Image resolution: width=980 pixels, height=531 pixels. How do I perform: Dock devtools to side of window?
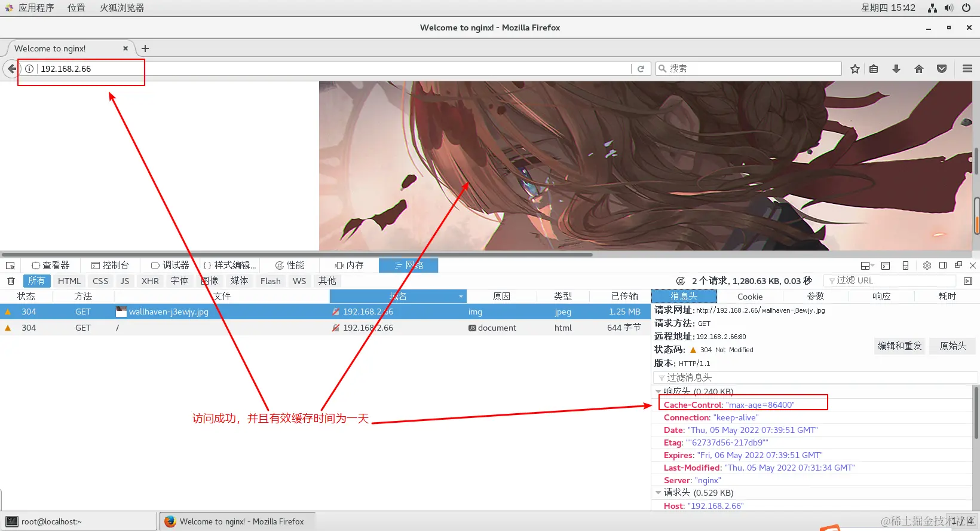click(x=943, y=265)
